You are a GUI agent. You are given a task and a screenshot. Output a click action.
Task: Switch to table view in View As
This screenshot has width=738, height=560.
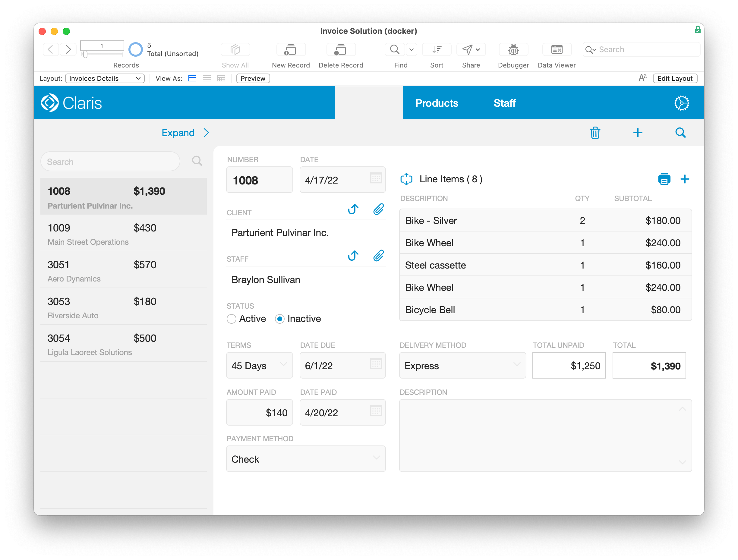pos(221,78)
